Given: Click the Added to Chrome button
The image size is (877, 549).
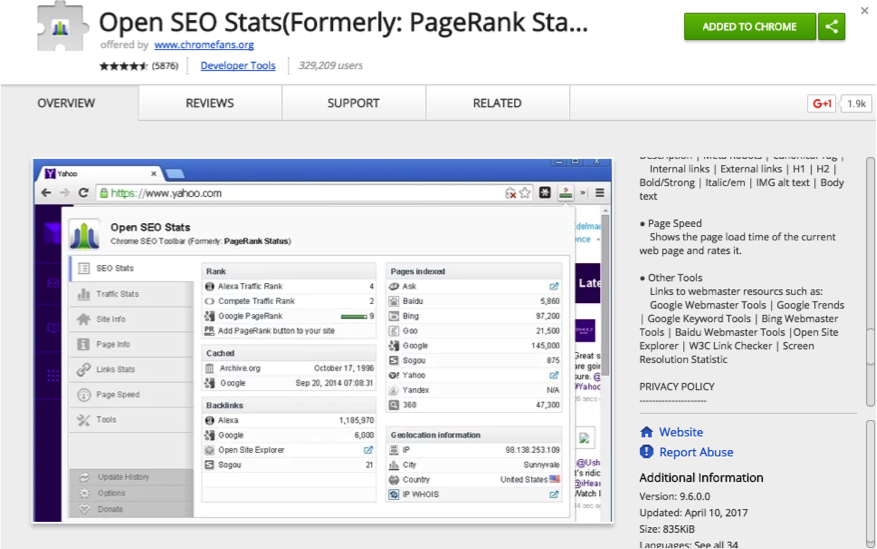Looking at the screenshot, I should coord(749,26).
